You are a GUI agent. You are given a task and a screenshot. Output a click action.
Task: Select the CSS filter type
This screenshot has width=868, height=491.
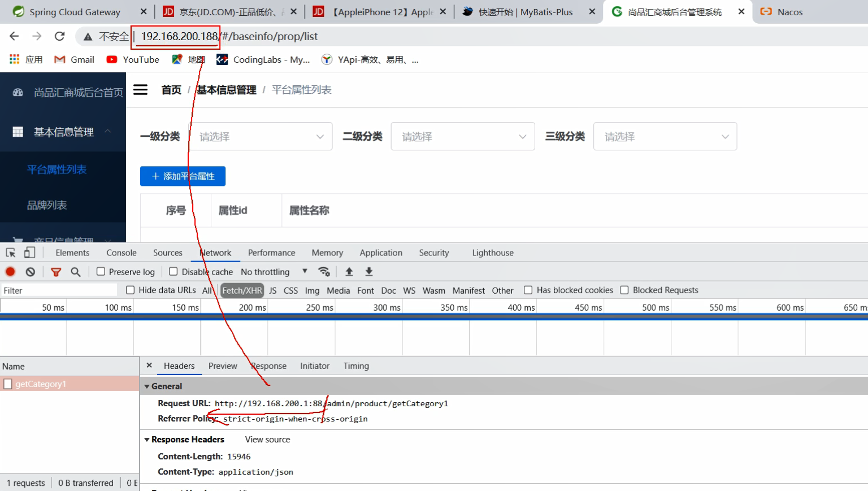(x=290, y=290)
